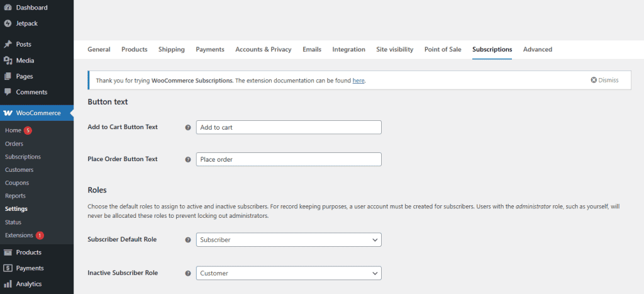
Task: Open Customers in sidebar submenu
Action: (19, 170)
